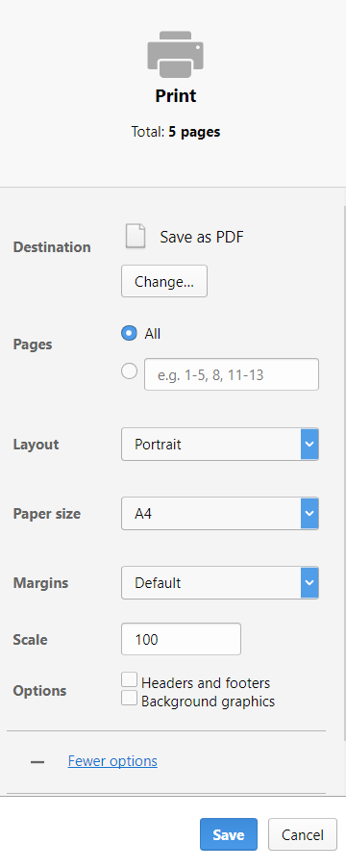346x868 pixels.
Task: Focus the page range field e.g. 1-5, 8, 11-13
Action: 232,374
